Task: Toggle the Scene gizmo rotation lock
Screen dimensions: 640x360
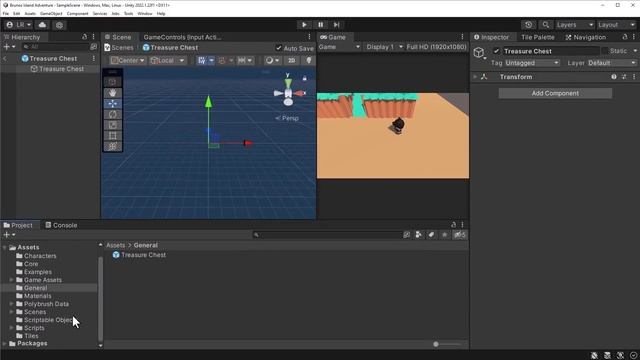Action: [x=304, y=78]
